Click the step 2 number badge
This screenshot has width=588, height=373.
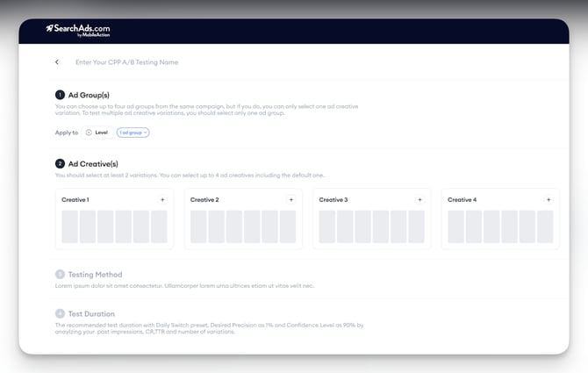pyautogui.click(x=60, y=164)
